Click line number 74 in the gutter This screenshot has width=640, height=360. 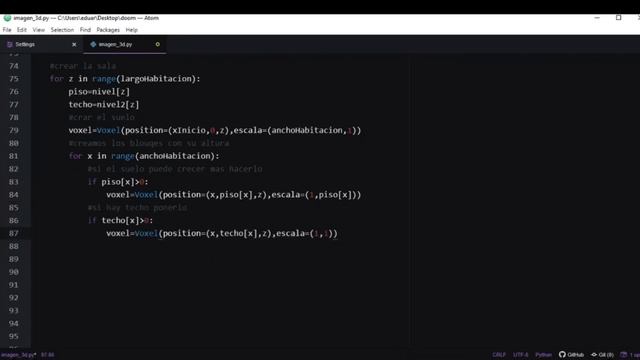[14, 66]
